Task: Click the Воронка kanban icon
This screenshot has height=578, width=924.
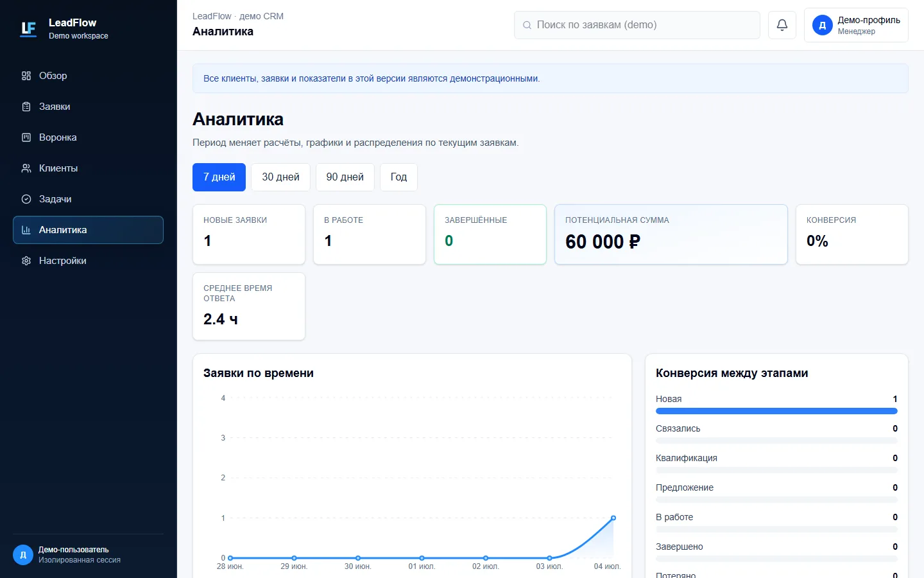Action: pos(26,137)
